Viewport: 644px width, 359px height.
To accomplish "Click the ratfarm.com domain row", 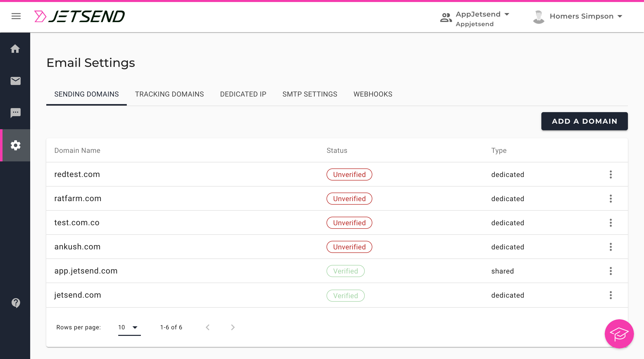I will (x=78, y=198).
